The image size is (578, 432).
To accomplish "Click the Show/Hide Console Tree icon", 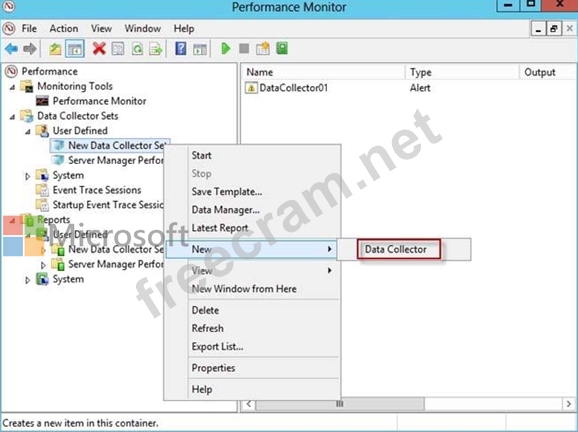I will coord(75,48).
